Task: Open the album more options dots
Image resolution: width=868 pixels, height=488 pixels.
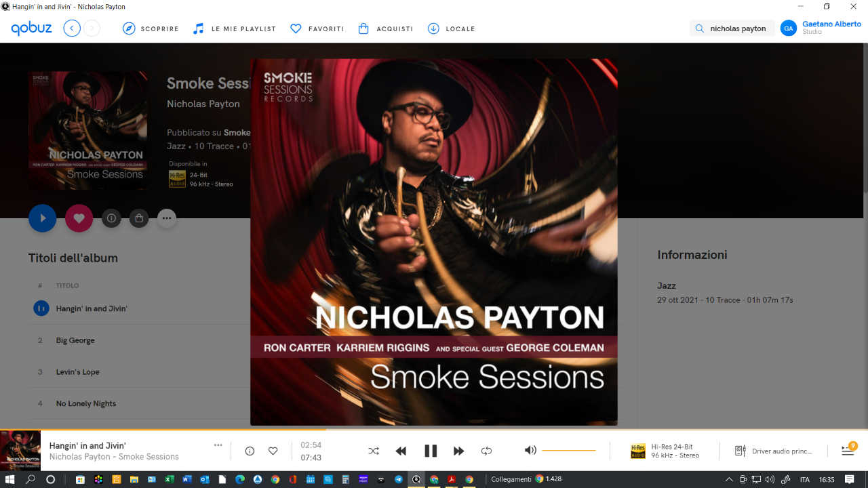Action: pos(167,218)
